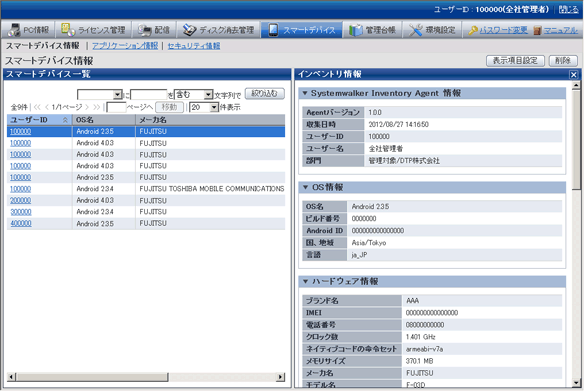This screenshot has width=584, height=391.
Task: Open the filter column dropdown
Action: (x=99, y=95)
